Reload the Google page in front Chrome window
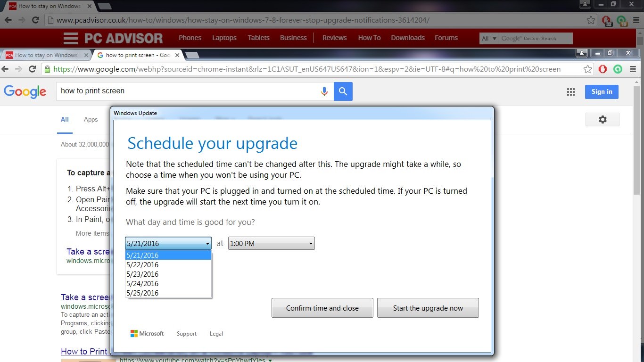 click(32, 69)
